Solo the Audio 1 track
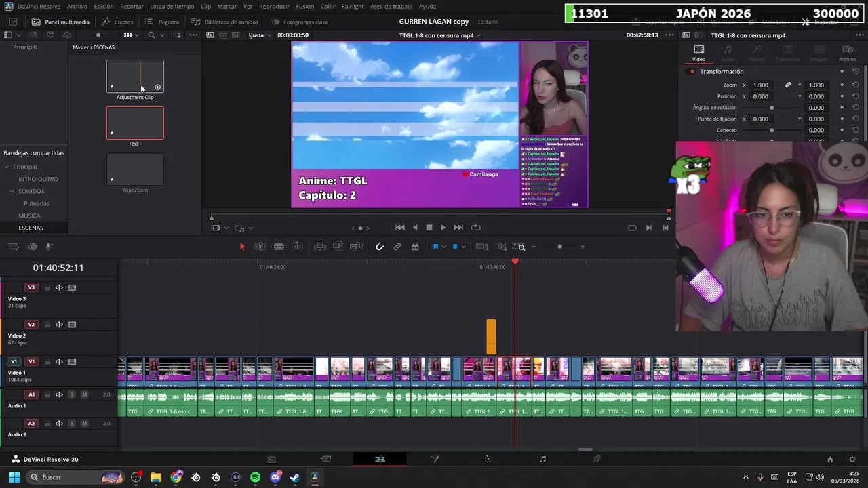868x488 pixels. [x=72, y=394]
